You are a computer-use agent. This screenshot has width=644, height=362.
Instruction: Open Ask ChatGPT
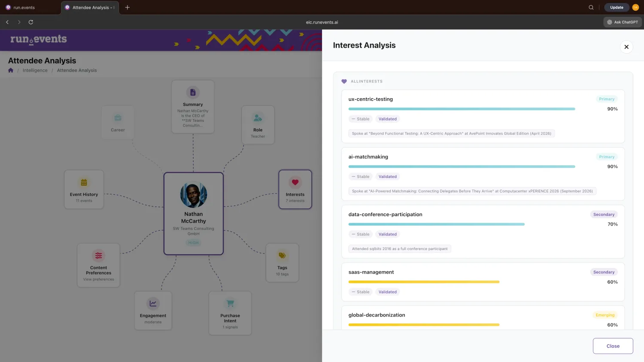point(623,22)
